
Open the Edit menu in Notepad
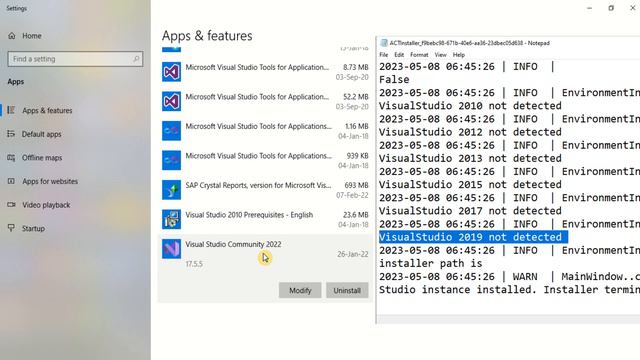tap(399, 55)
